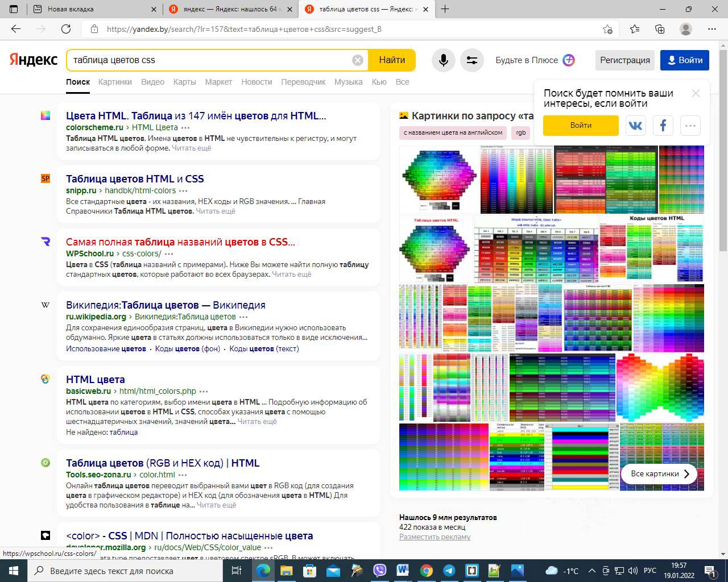Open Telegram from the taskbar

[449, 571]
